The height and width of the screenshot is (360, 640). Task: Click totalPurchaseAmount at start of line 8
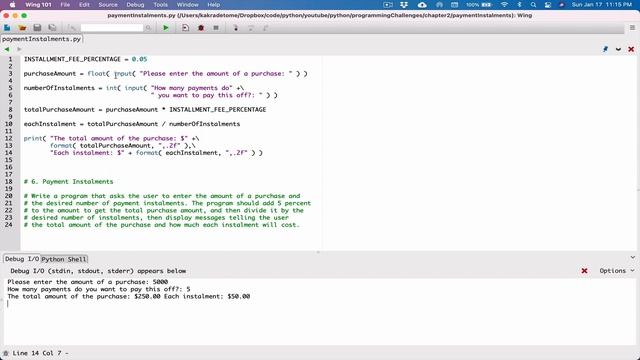coord(59,109)
